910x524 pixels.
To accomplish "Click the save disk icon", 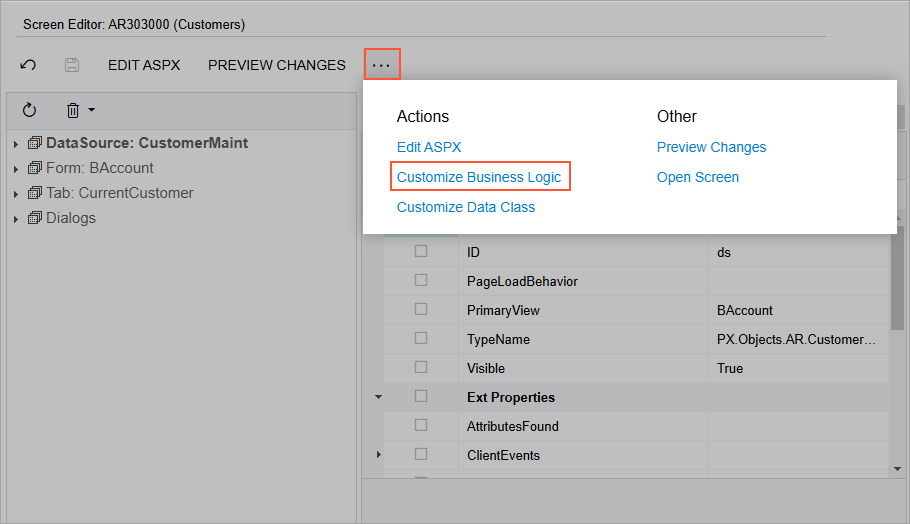I will tap(72, 65).
